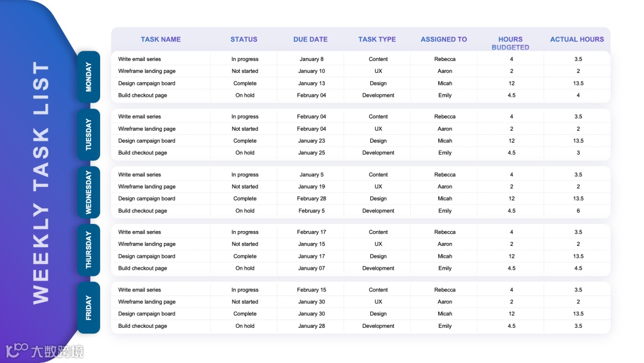The image size is (644, 363).
Task: Select the THURSDAY day tab
Action: (x=88, y=250)
